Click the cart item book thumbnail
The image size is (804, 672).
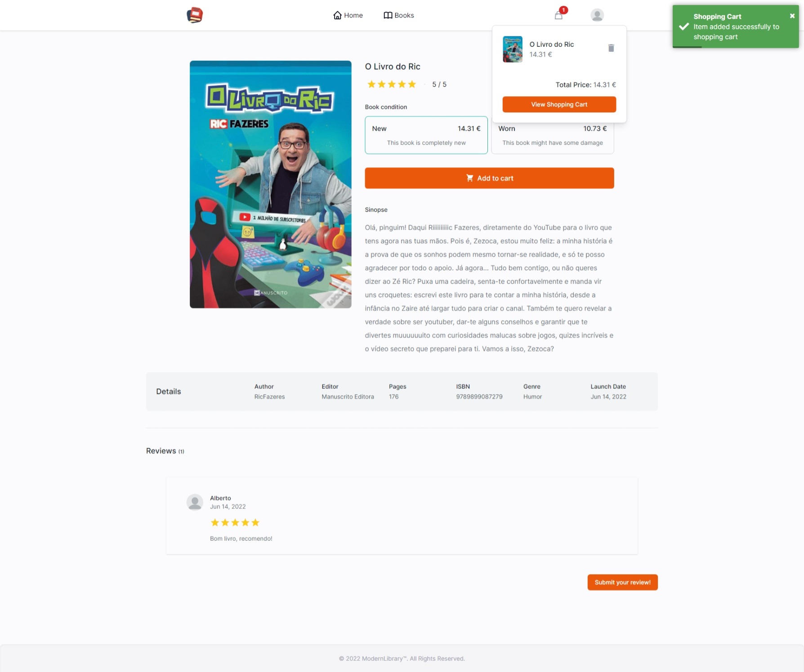(x=512, y=49)
